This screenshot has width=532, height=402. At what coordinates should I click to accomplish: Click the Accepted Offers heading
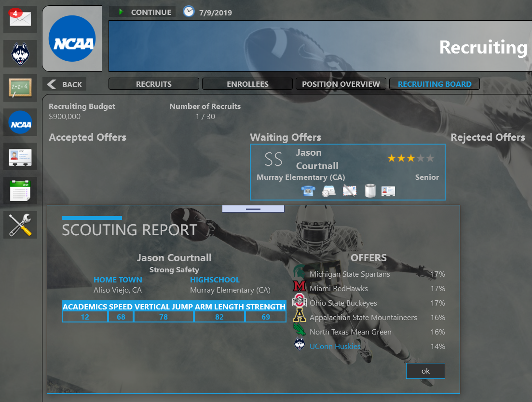pyautogui.click(x=87, y=137)
